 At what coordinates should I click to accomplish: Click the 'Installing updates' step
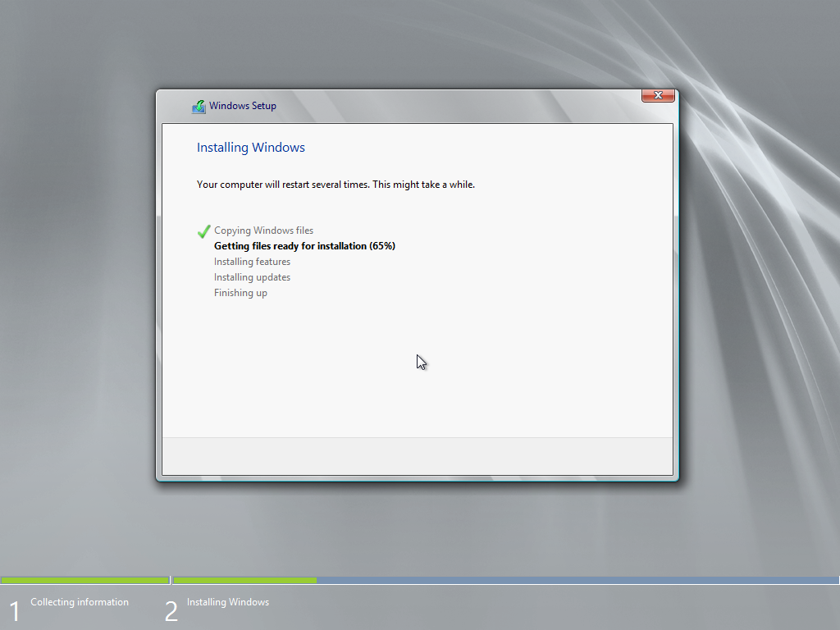point(252,277)
